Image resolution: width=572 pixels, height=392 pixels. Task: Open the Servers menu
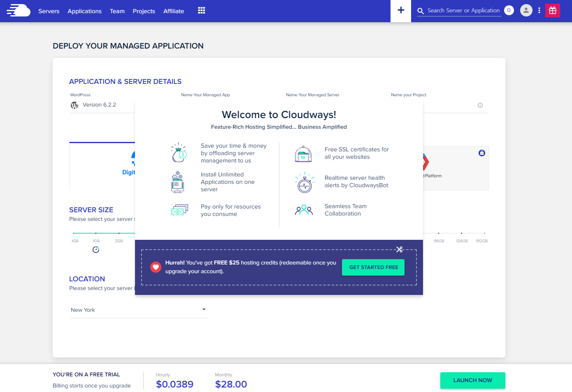click(49, 11)
